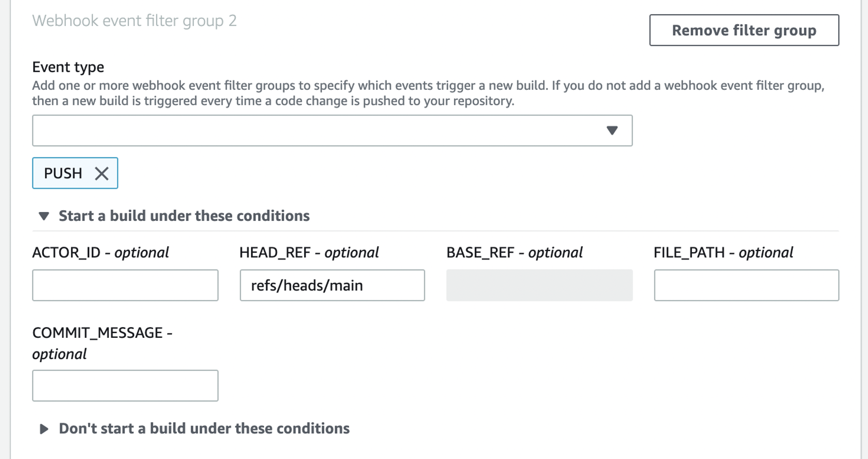
Task: Focus the FILE_PATH optional input
Action: (x=746, y=285)
